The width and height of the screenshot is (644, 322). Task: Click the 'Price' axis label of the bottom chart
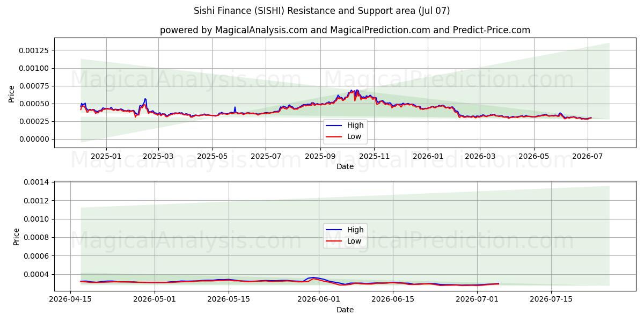click(16, 237)
